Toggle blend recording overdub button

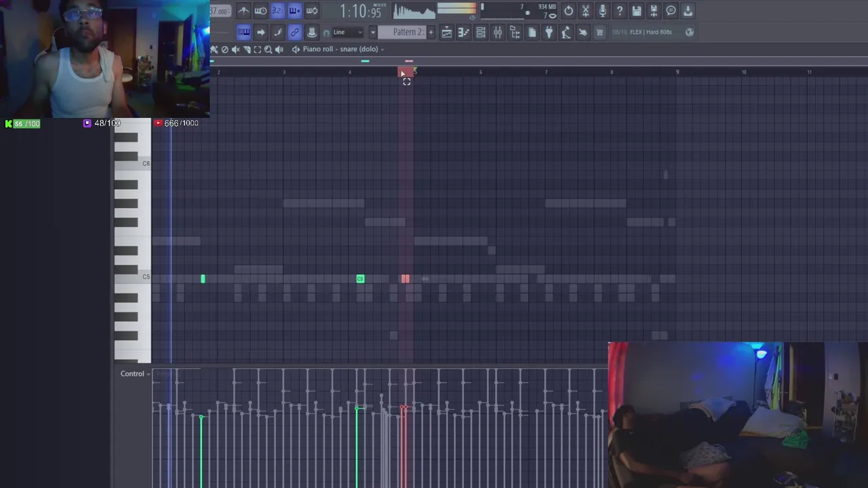[x=294, y=11]
